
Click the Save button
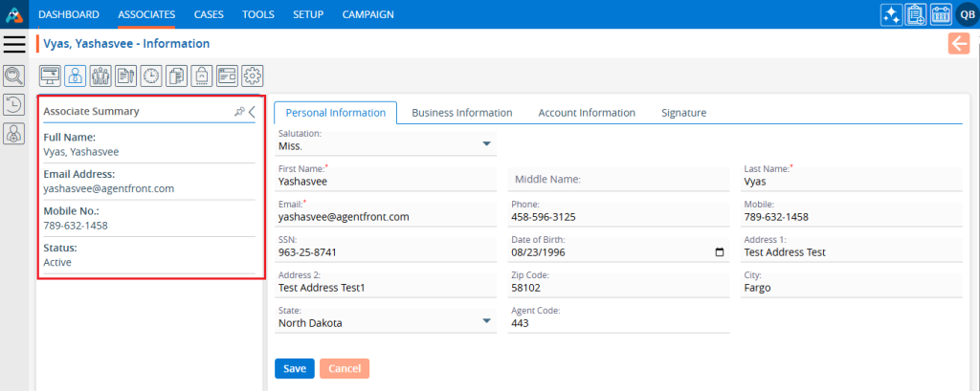[294, 368]
